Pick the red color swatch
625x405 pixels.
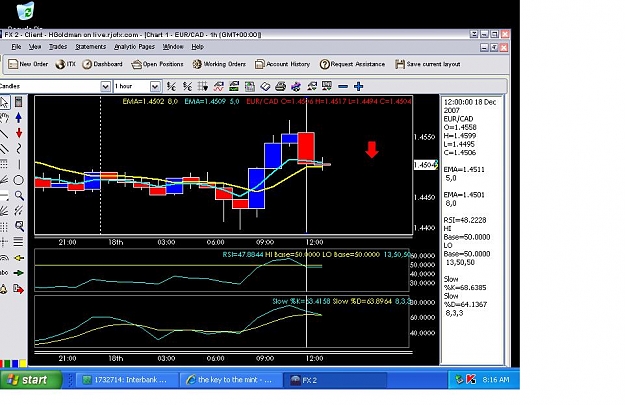click(x=3, y=363)
